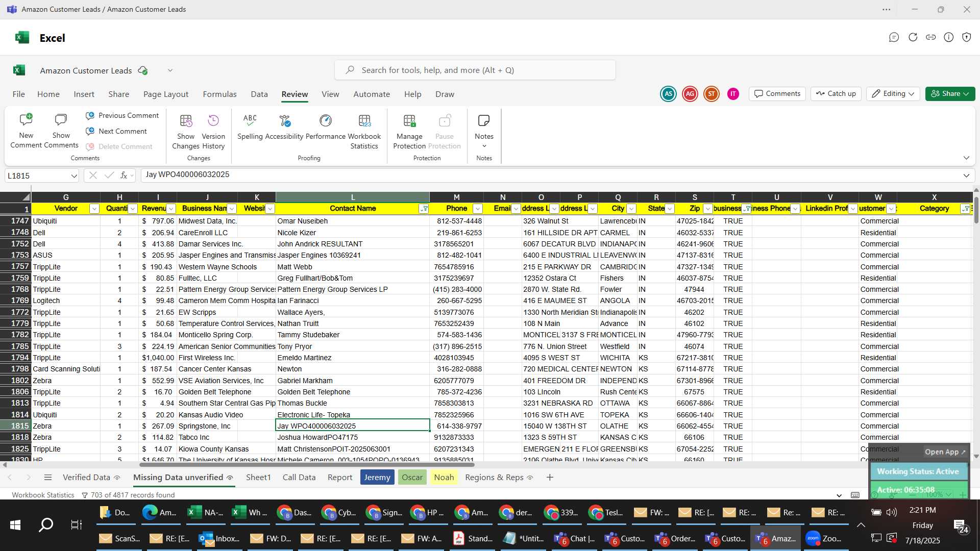This screenshot has width=980, height=551.
Task: Open the Data ribbon tab
Action: [259, 94]
